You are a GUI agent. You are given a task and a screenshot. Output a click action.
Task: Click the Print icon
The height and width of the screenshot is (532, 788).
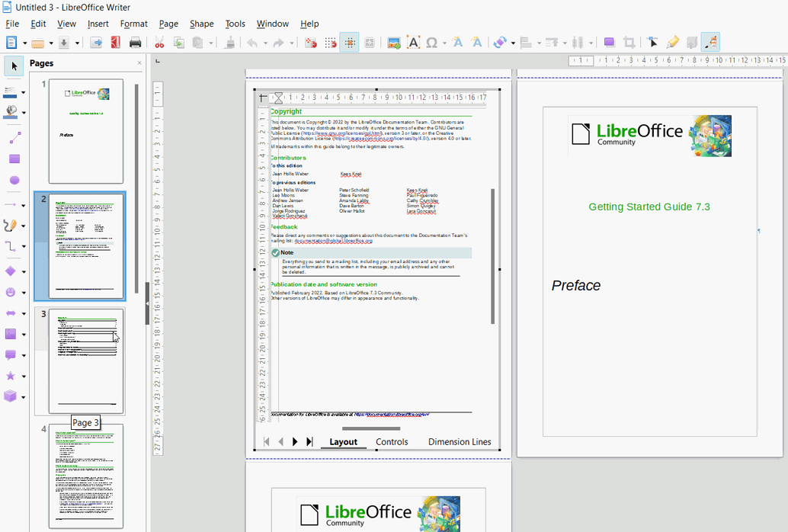(135, 43)
